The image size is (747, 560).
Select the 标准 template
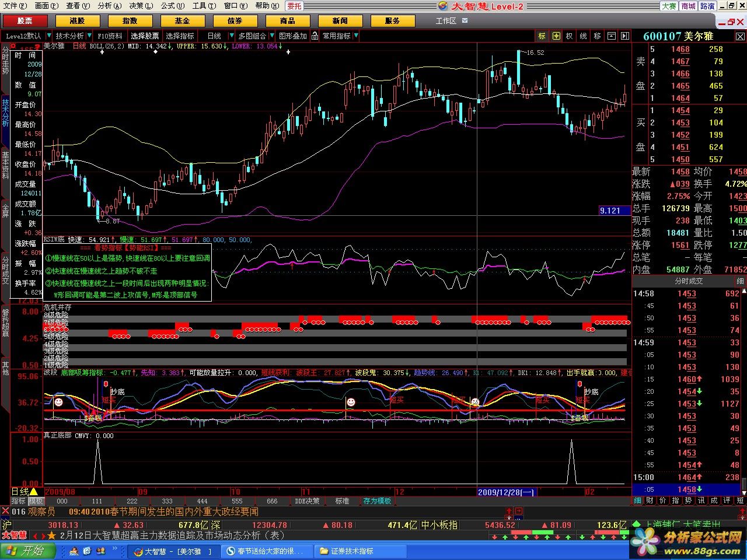tap(342, 501)
